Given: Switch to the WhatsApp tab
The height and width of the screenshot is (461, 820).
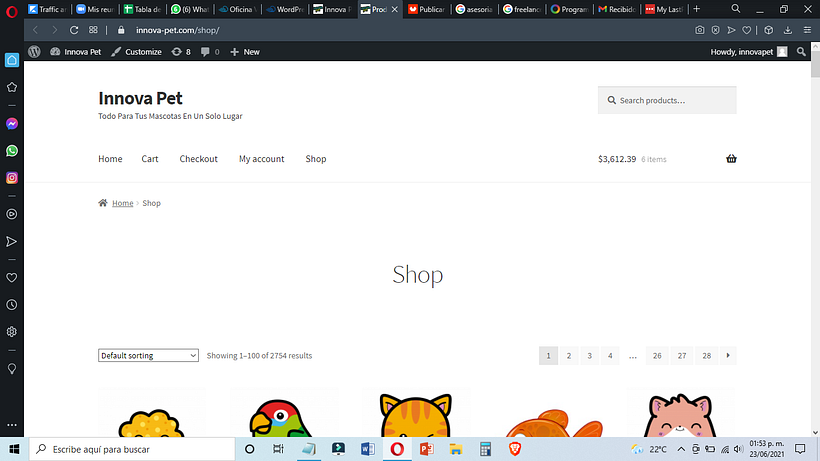Looking at the screenshot, I should (190, 9).
